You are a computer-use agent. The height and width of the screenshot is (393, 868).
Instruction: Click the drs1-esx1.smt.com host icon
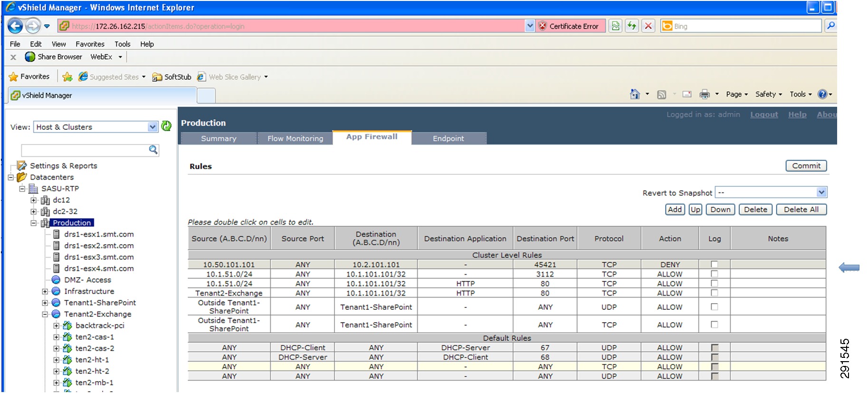coord(56,234)
